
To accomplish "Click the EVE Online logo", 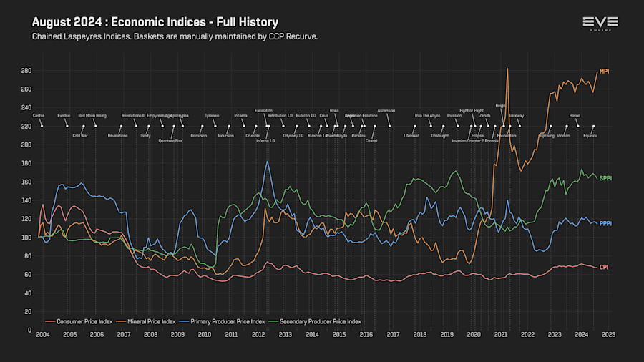I will 600,24.
